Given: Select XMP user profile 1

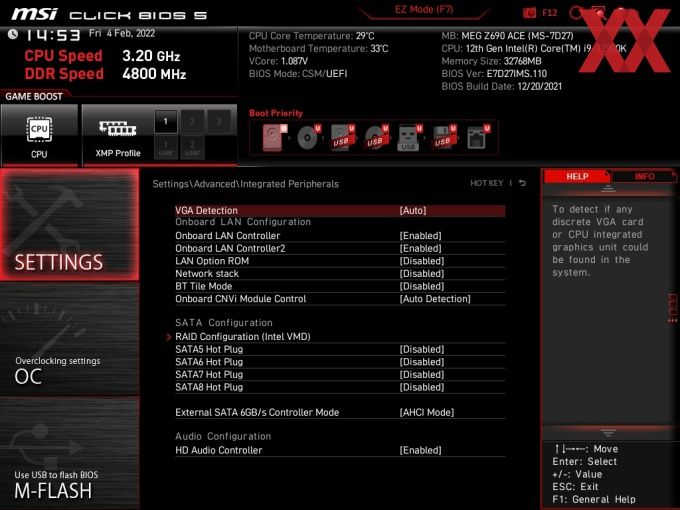Looking at the screenshot, I should (x=166, y=147).
